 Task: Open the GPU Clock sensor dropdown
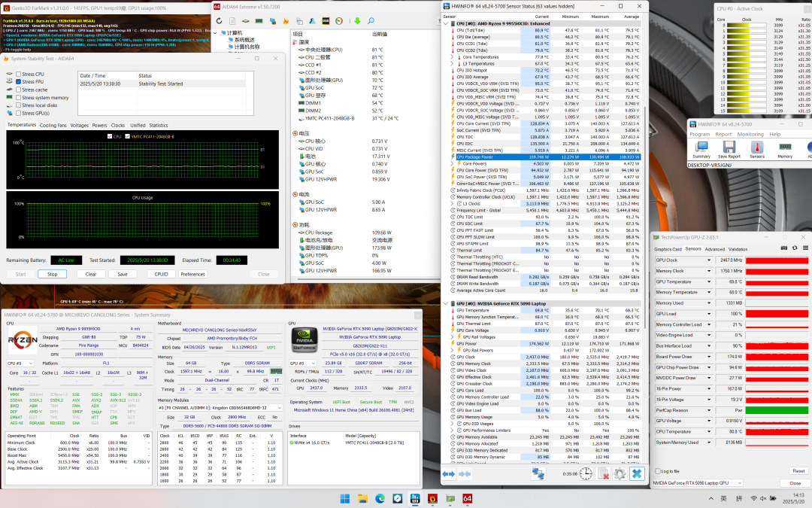coord(709,260)
